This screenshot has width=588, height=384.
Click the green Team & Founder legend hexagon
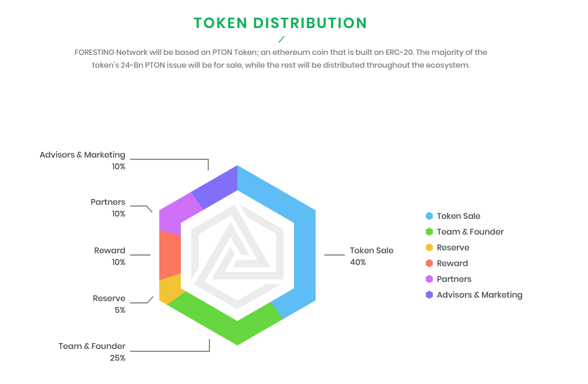point(429,232)
